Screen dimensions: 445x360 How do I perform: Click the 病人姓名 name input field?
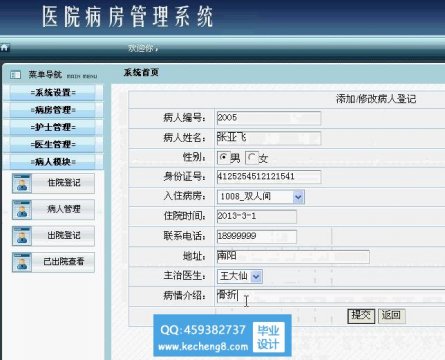[269, 138]
